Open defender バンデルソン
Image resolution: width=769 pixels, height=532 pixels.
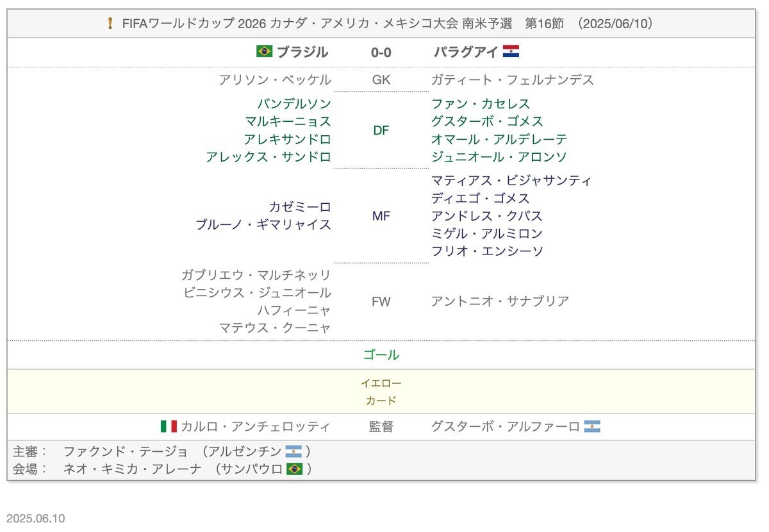click(295, 104)
